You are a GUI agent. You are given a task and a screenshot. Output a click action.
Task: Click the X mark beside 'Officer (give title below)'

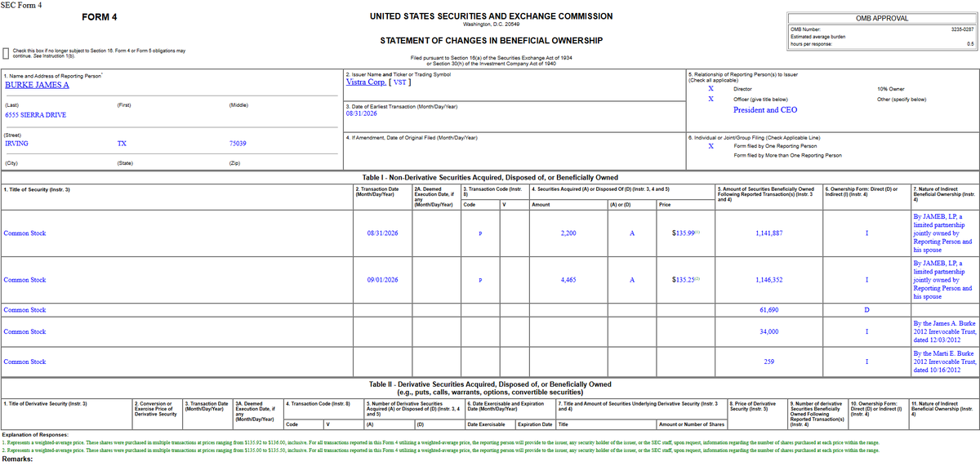pos(712,99)
